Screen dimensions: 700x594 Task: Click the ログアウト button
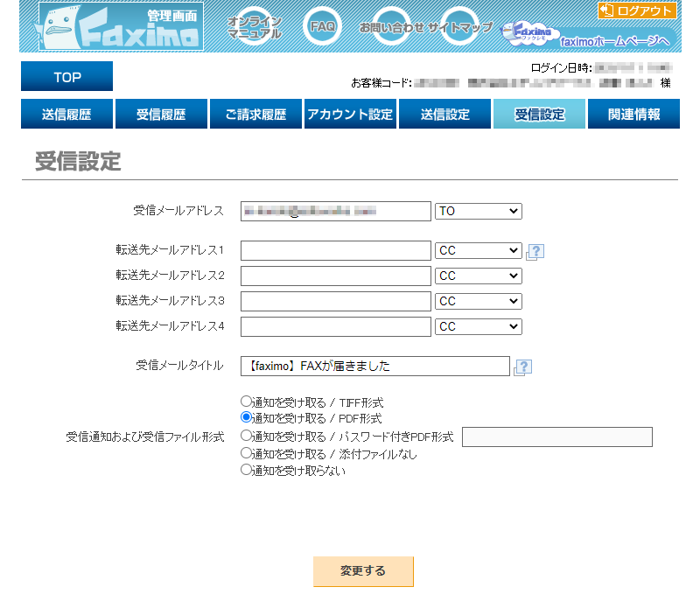coord(637,10)
